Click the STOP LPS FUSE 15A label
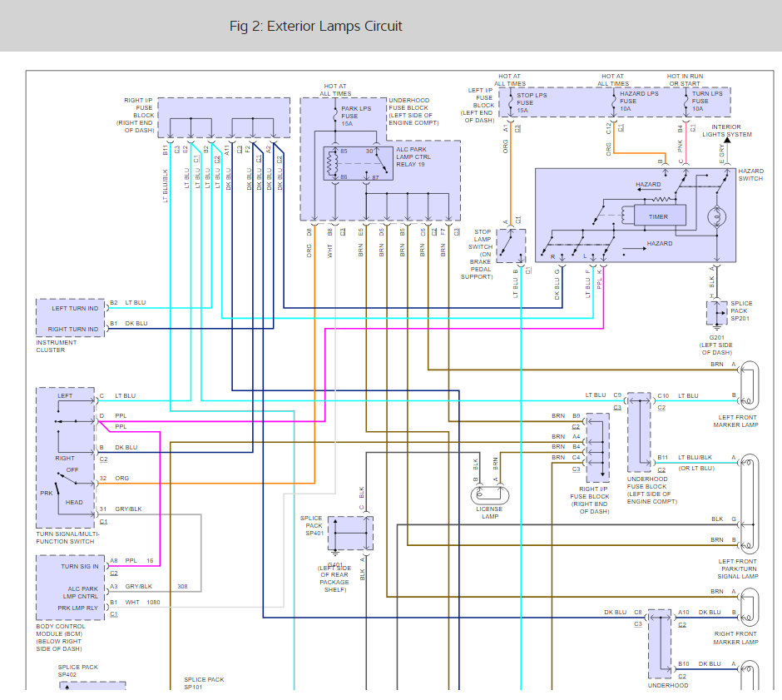This screenshot has width=782, height=700. pyautogui.click(x=531, y=102)
